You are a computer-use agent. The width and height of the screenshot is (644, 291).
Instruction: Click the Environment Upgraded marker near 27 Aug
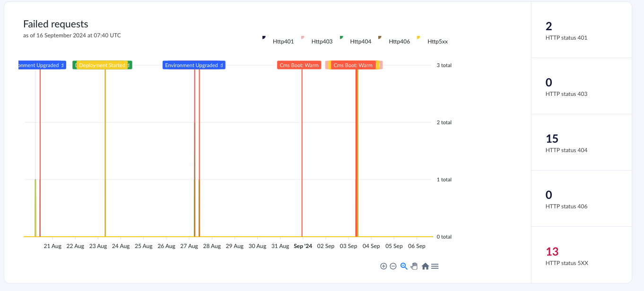(x=194, y=65)
